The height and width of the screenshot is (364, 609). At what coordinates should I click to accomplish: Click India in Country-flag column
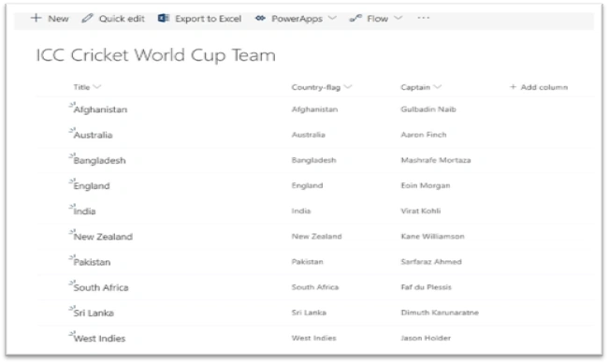tap(301, 211)
